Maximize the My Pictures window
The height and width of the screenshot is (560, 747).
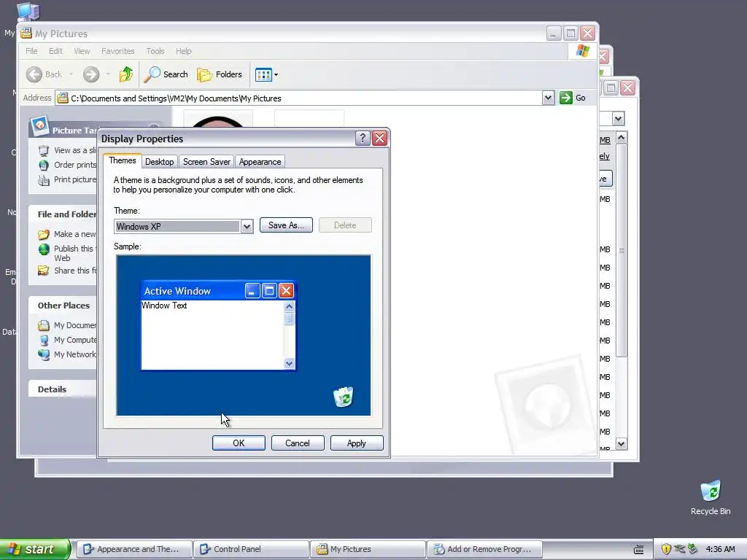(x=570, y=34)
